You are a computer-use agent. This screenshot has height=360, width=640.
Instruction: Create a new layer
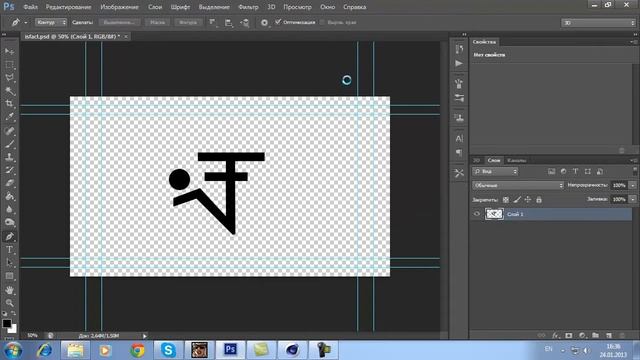pos(609,336)
